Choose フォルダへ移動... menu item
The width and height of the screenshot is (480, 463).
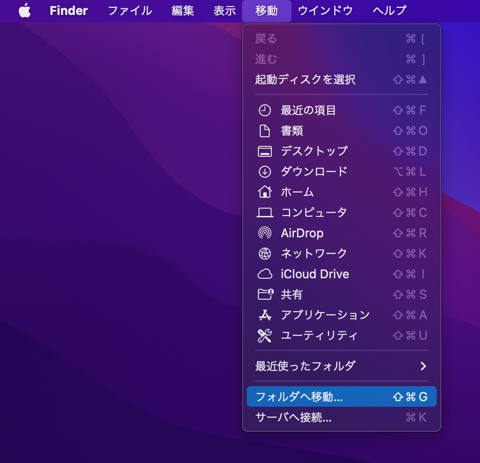coord(342,397)
